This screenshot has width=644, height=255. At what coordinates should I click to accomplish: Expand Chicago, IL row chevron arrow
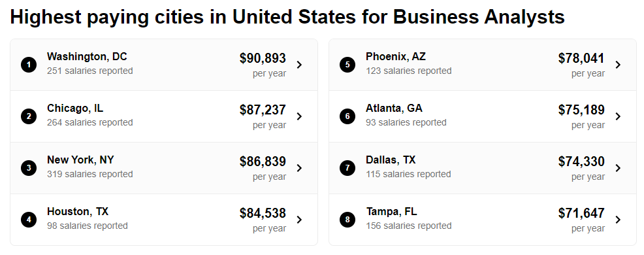299,116
